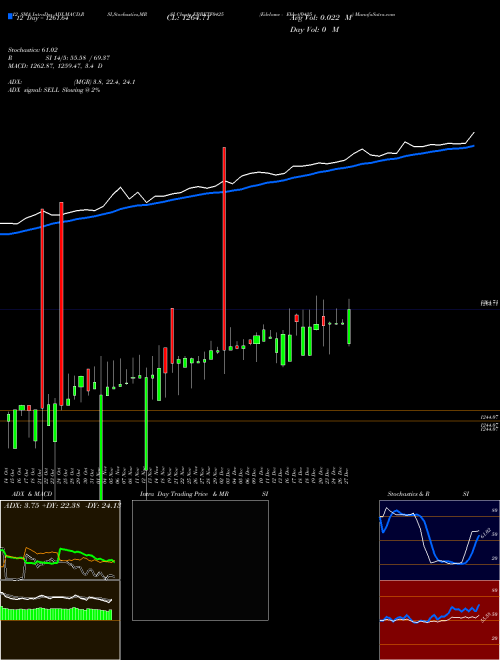500x660 pixels.
Task: Click the 'MACD: 1262.87, 1259.47, 3.4 D' line
Action: pyautogui.click(x=55, y=66)
